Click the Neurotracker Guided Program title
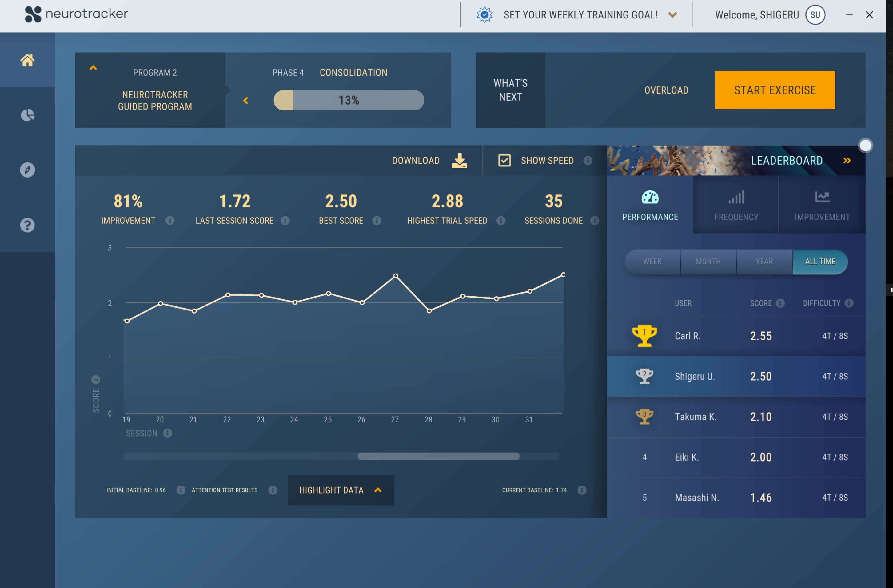 155,101
